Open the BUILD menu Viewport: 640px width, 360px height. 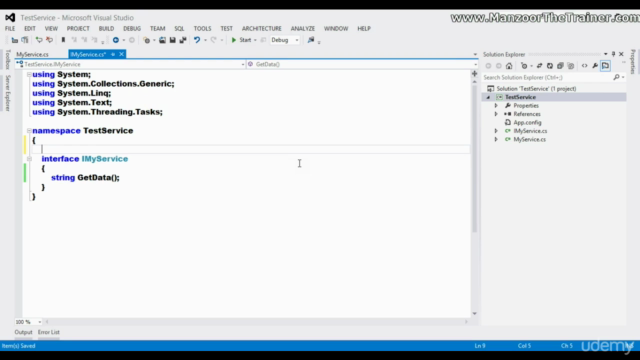[x=107, y=29]
